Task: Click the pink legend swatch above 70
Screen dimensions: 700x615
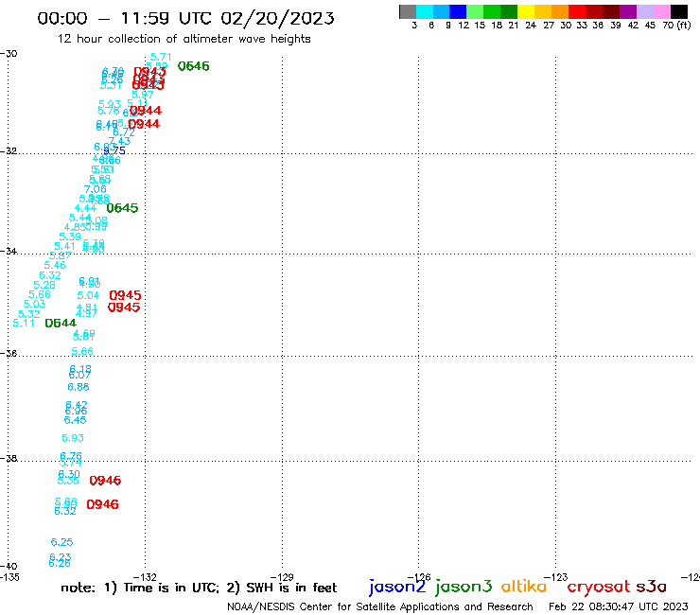Action: [x=661, y=11]
